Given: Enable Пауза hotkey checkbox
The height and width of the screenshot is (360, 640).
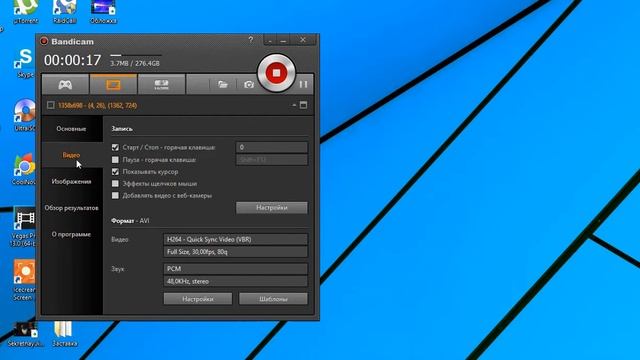Looking at the screenshot, I should (116, 160).
